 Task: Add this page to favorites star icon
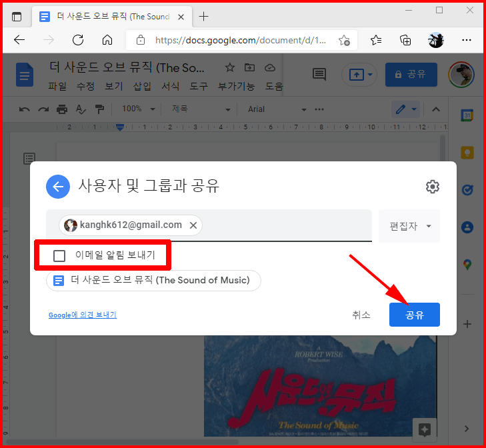[344, 40]
